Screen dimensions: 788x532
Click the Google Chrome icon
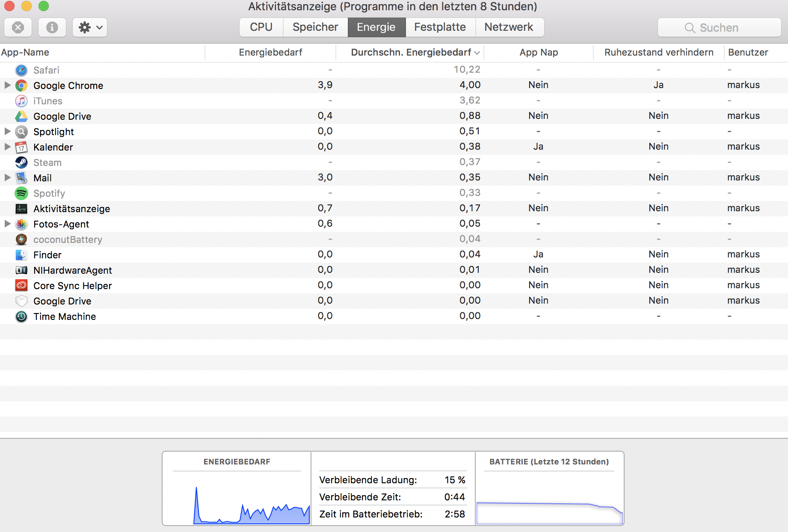point(21,86)
